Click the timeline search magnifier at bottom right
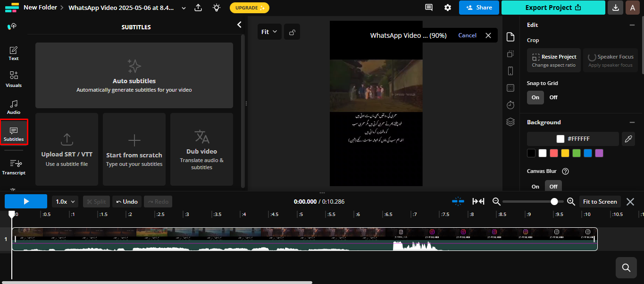This screenshot has height=284, width=644. pos(626,267)
